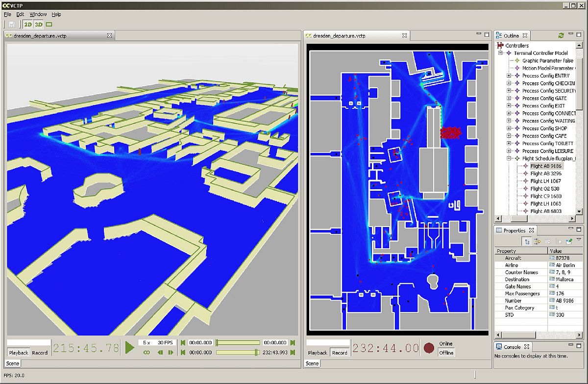
Task: Open the Properties view dropdown menu arrow
Action: (579, 240)
